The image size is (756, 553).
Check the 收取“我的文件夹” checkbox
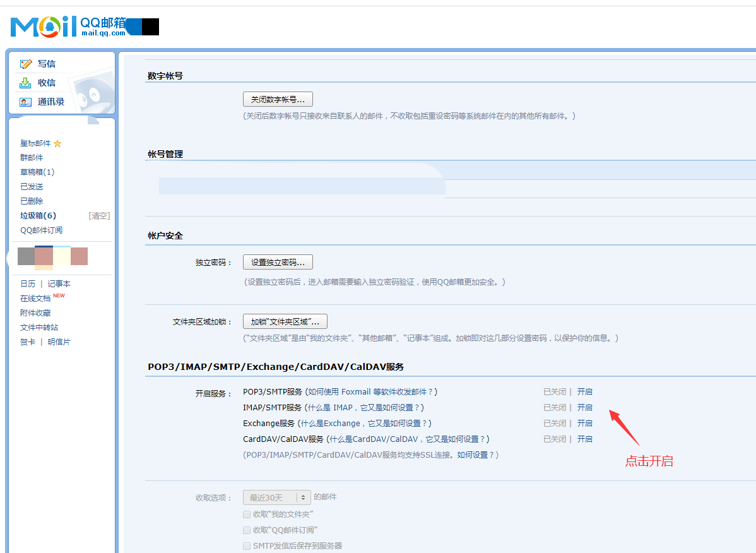[x=247, y=514]
